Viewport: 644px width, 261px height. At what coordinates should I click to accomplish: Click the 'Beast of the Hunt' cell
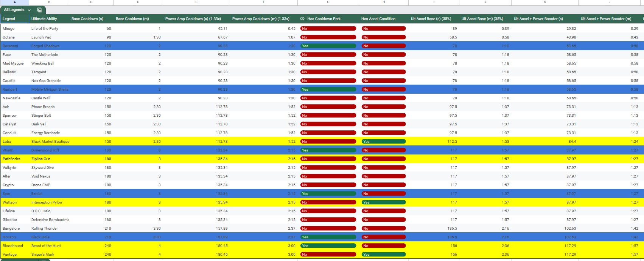[49, 246]
